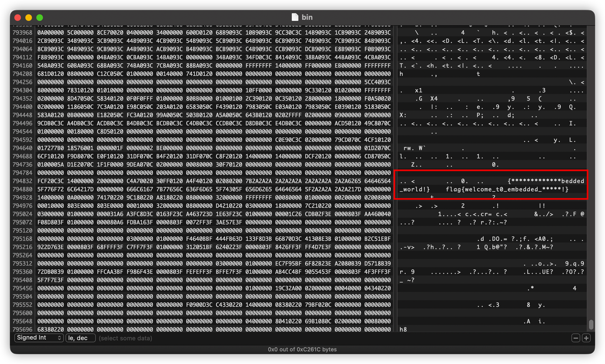The width and height of the screenshot is (605, 364).
Task: Click the red close window button
Action: tap(18, 17)
